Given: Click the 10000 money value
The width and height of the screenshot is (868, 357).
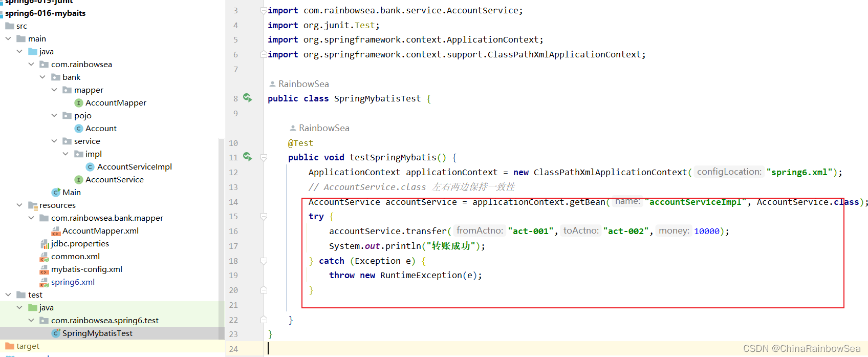Looking at the screenshot, I should coord(707,231).
